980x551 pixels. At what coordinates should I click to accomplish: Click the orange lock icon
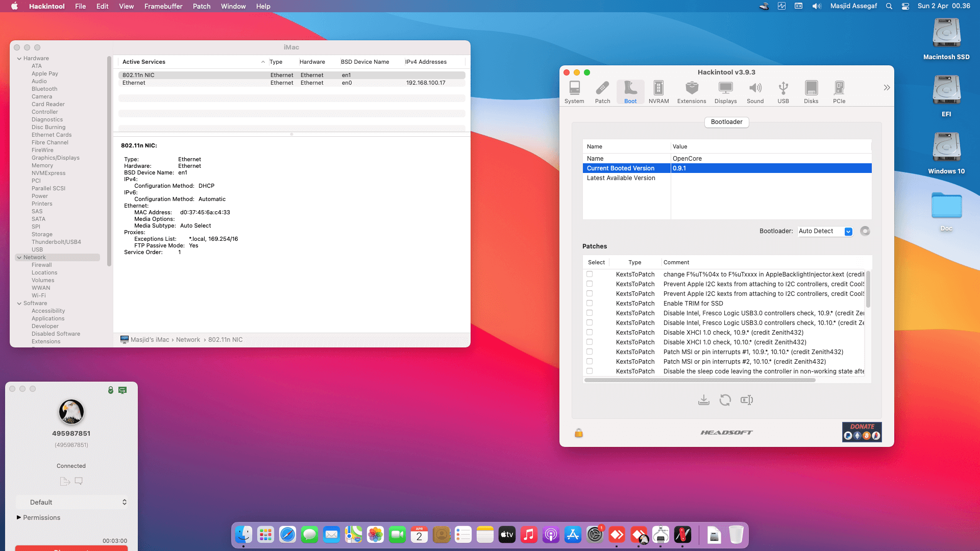tap(579, 433)
